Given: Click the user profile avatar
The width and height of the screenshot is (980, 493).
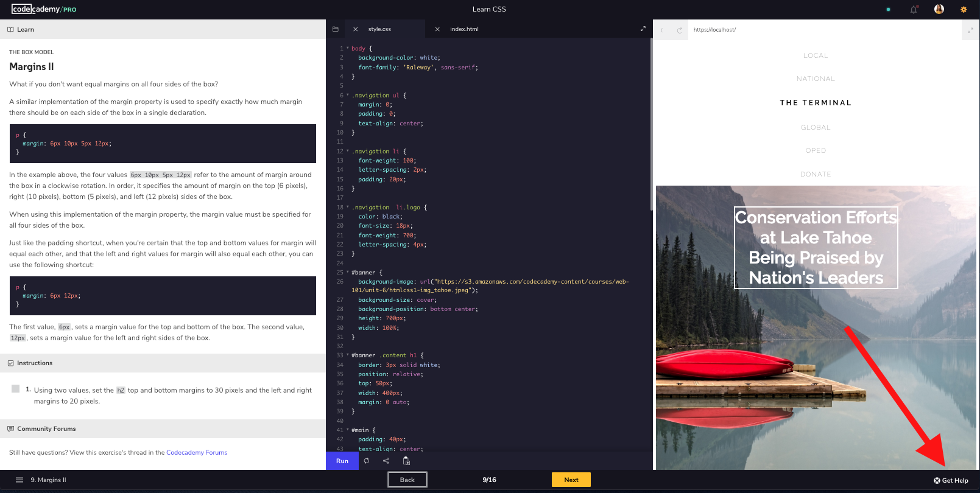Looking at the screenshot, I should [x=939, y=9].
